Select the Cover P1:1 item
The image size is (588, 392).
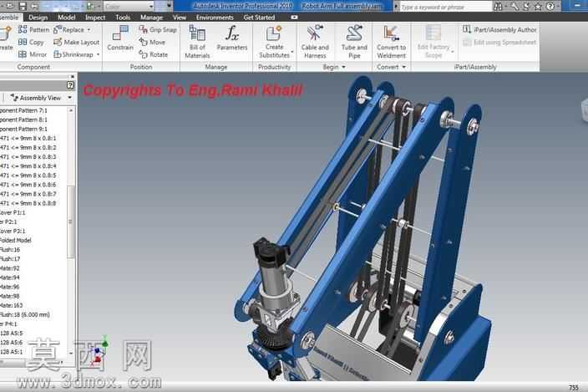click(13, 212)
